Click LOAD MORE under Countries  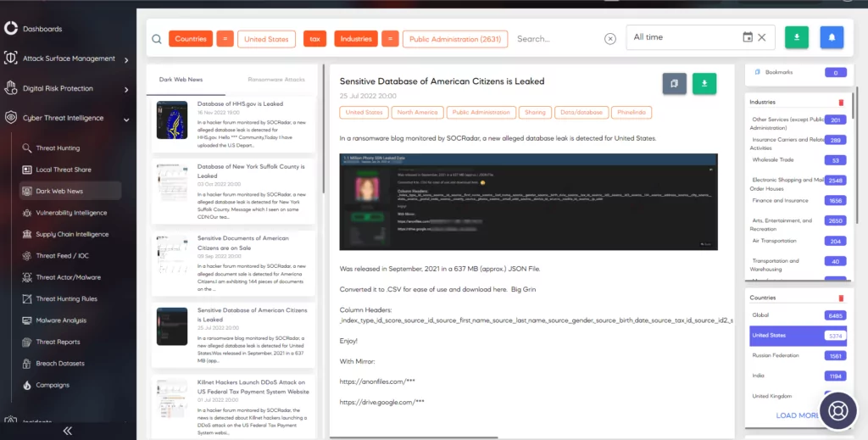tap(797, 415)
